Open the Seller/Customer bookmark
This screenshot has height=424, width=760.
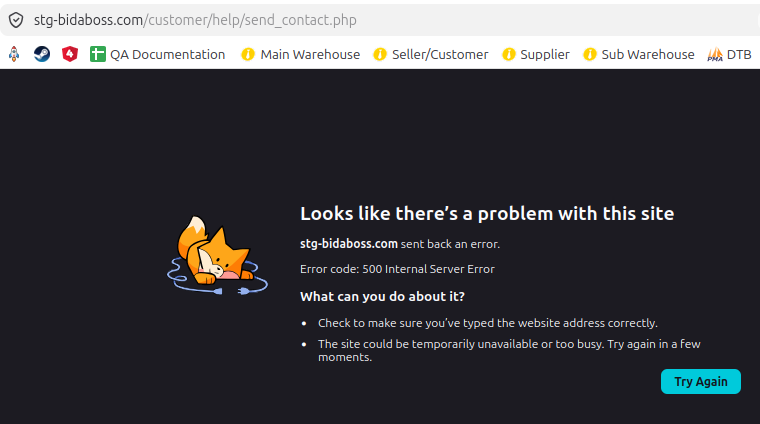(x=430, y=54)
